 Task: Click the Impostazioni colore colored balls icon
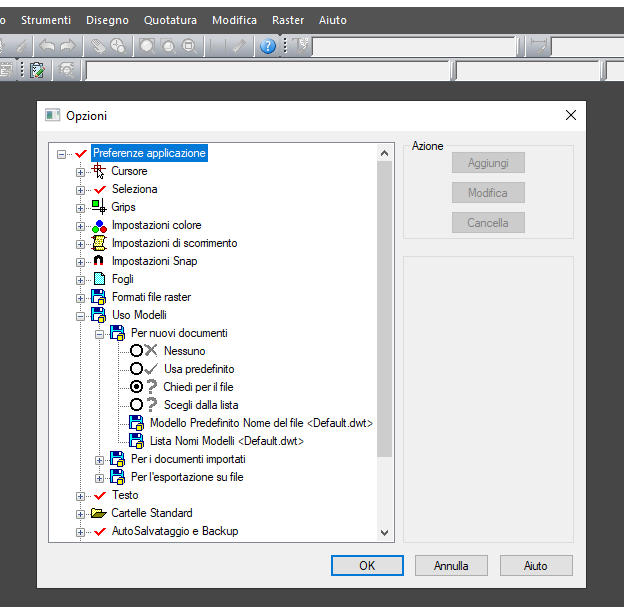(99, 225)
